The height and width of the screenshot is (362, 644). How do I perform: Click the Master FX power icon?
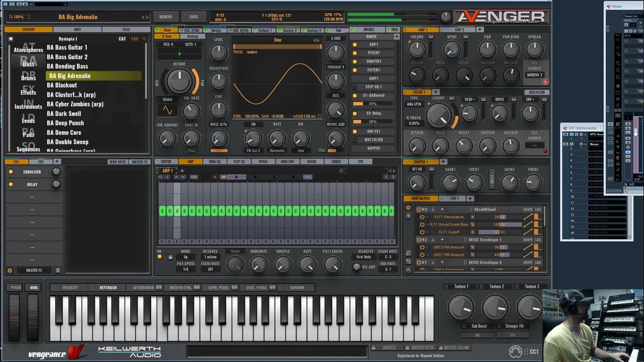(x=10, y=270)
